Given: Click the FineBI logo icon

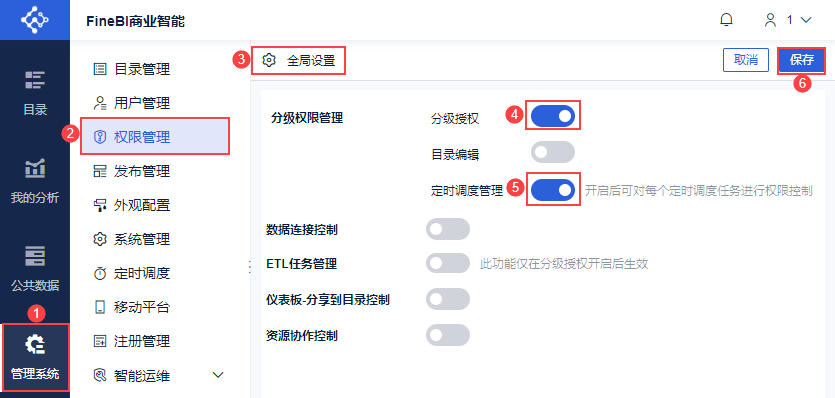Looking at the screenshot, I should tap(35, 20).
